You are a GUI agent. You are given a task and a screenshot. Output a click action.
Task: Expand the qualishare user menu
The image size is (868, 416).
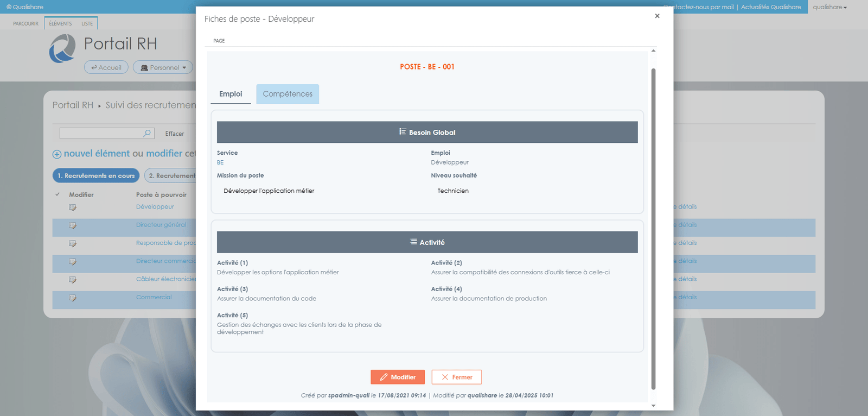coord(829,7)
